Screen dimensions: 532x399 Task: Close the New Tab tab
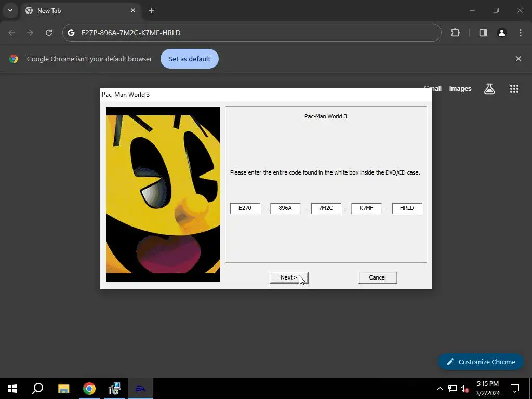point(133,10)
